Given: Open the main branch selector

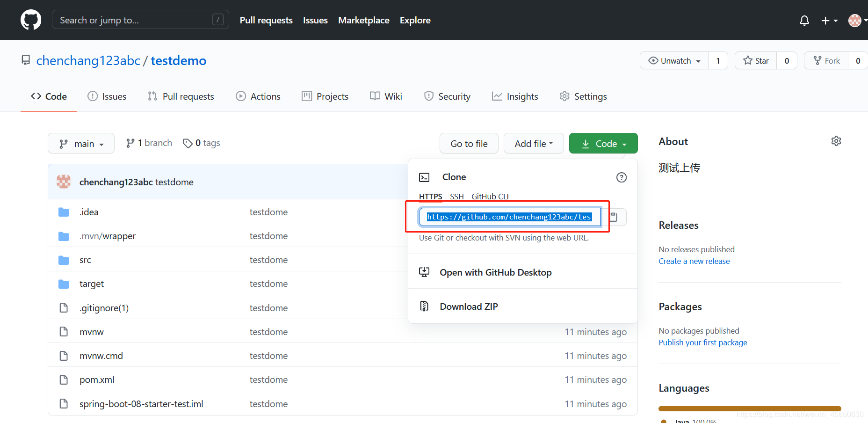Looking at the screenshot, I should (81, 144).
